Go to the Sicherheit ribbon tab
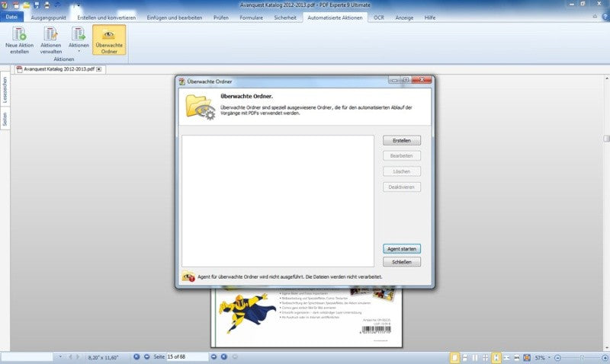This screenshot has height=364, width=610. [284, 18]
